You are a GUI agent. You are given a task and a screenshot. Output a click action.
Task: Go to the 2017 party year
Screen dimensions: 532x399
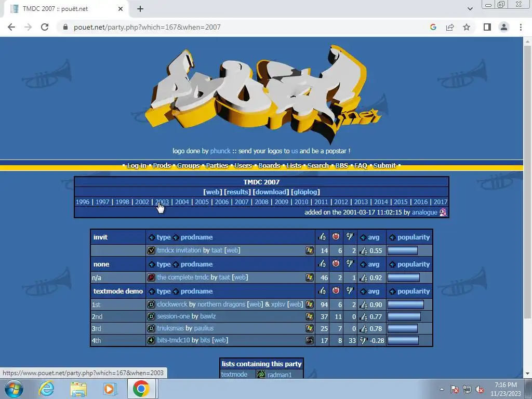[x=441, y=202]
